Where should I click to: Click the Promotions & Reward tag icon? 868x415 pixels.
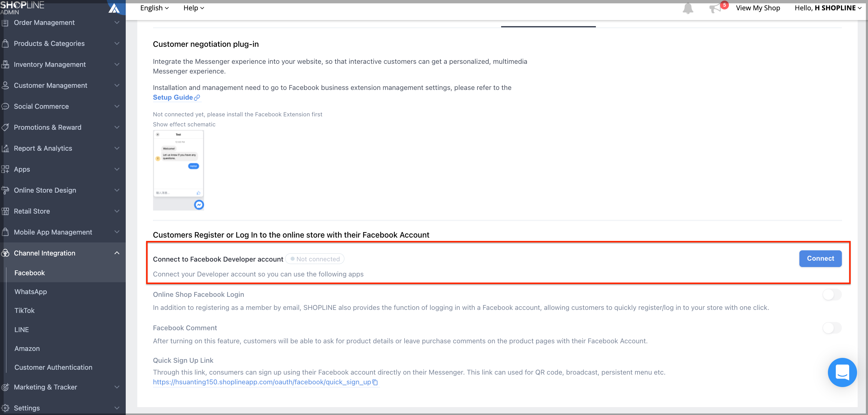coord(5,127)
